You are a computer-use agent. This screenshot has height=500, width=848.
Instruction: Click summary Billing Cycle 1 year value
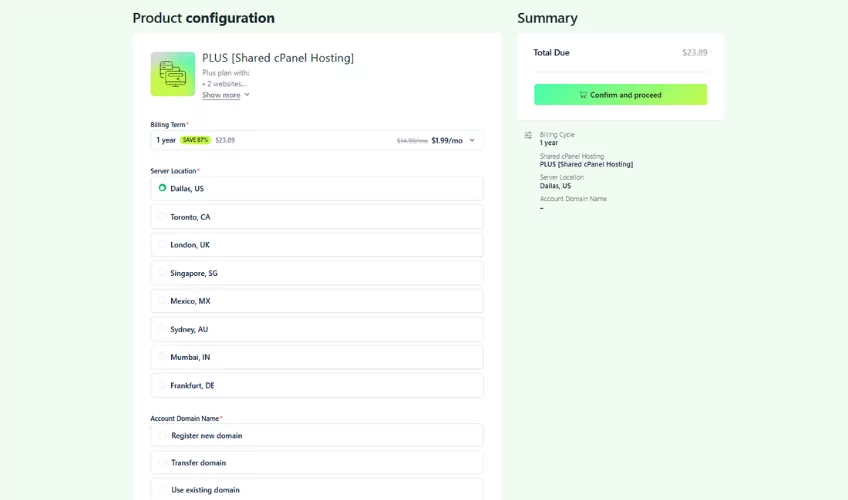click(x=548, y=143)
